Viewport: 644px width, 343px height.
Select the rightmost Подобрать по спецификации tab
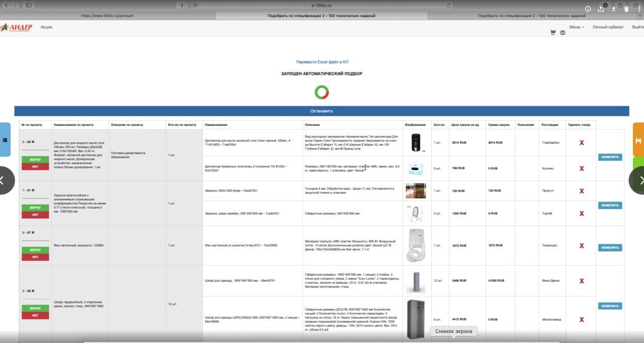532,16
